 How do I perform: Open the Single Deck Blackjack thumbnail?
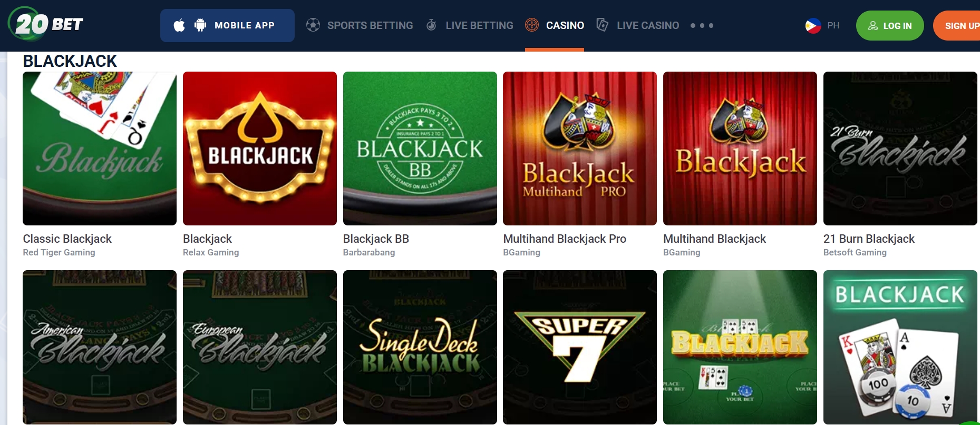tap(420, 347)
